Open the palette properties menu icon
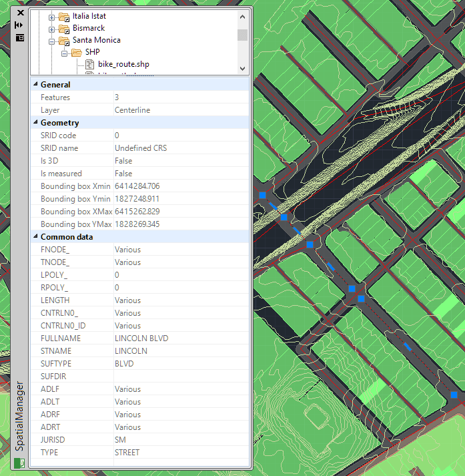The width and height of the screenshot is (465, 476). tap(19, 38)
